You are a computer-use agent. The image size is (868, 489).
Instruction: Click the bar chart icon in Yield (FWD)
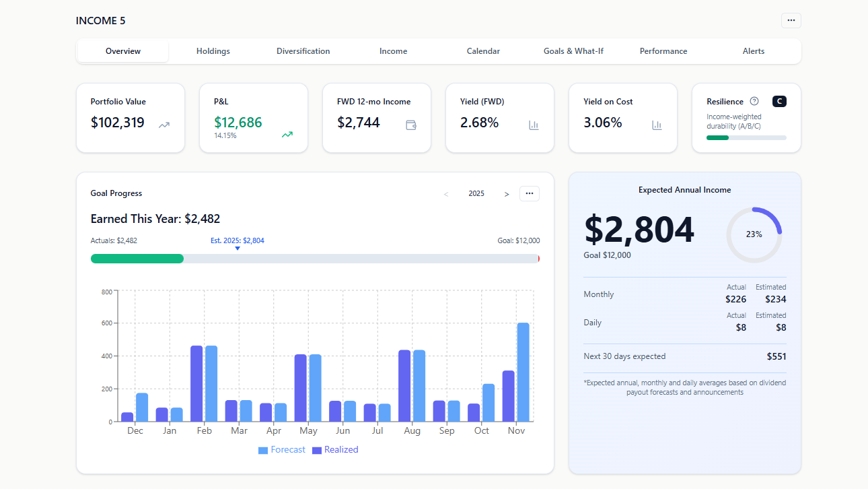[x=534, y=125]
